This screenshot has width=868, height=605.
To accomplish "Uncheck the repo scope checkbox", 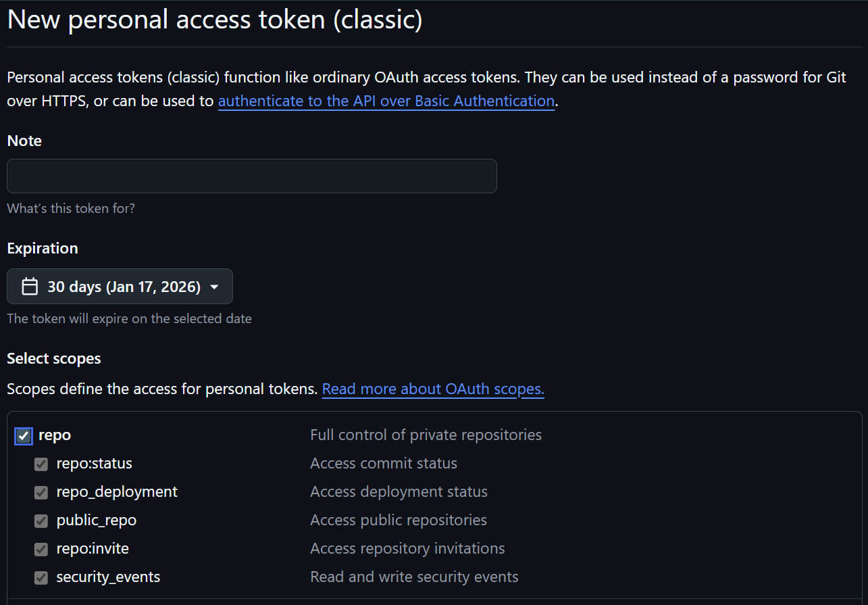I will [x=23, y=435].
